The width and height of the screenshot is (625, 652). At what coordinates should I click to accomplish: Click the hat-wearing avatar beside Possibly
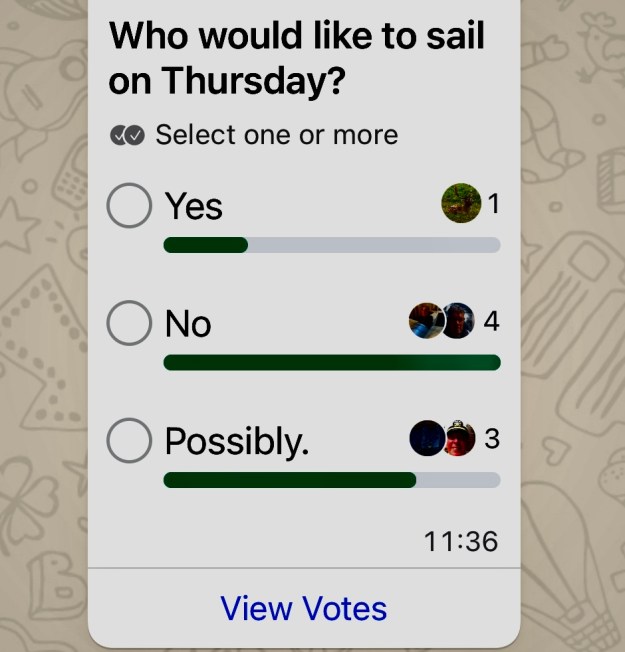point(459,438)
